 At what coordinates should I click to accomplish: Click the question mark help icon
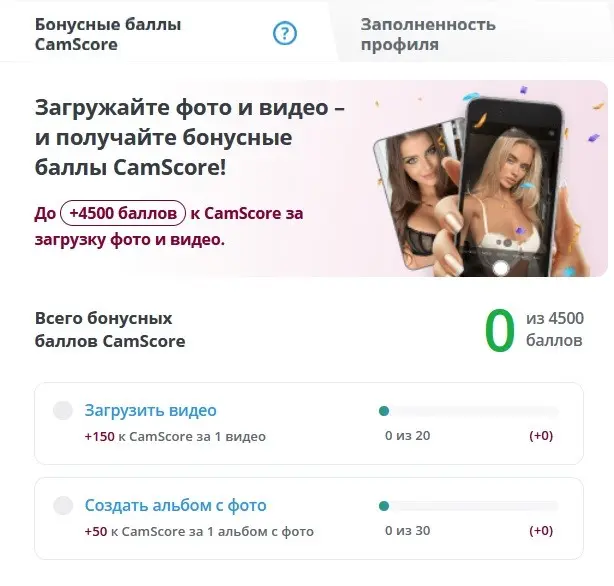[285, 33]
